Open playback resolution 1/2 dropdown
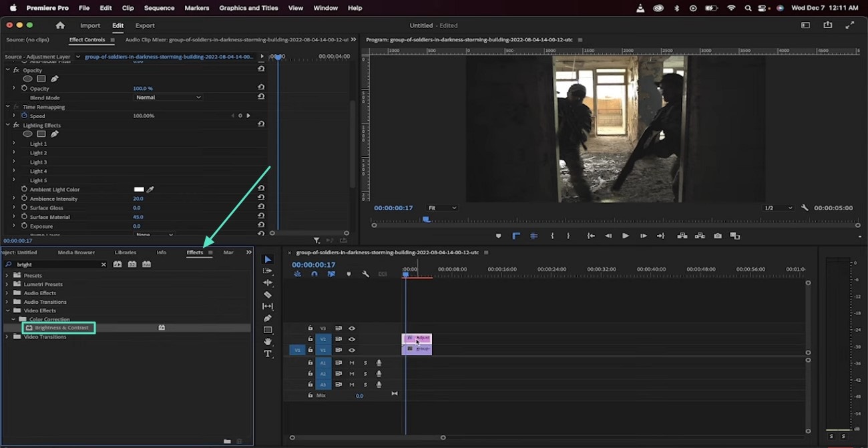The height and width of the screenshot is (448, 868). coord(779,208)
